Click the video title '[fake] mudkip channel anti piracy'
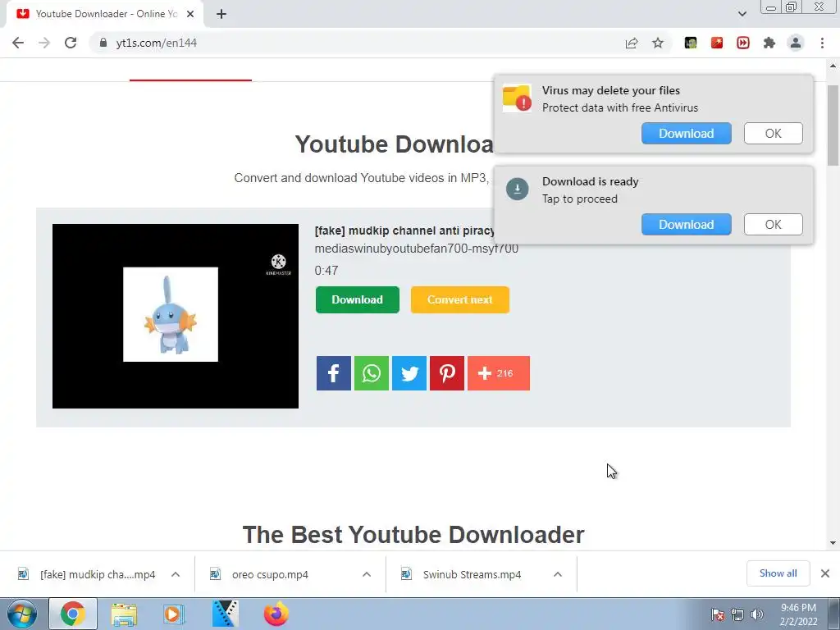The image size is (840, 630). [404, 231]
